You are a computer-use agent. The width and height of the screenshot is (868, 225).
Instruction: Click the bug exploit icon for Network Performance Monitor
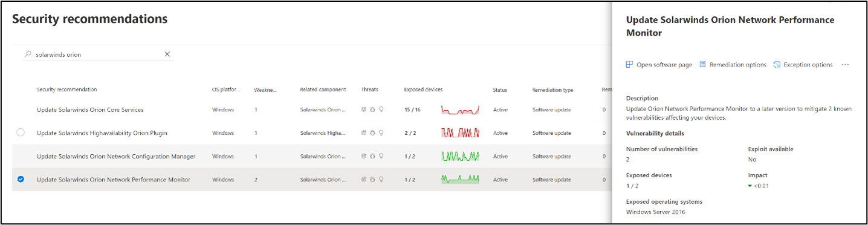coord(372,180)
